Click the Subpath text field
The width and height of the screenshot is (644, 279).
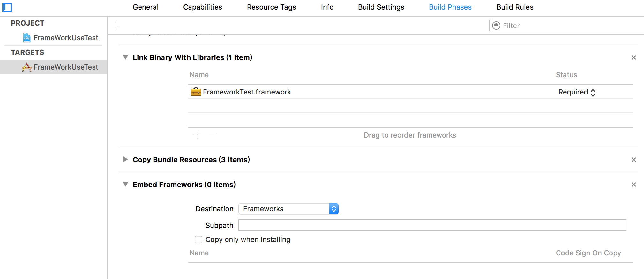[432, 225]
